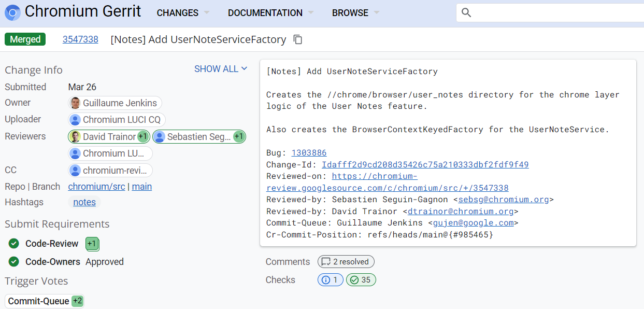Open change number 3547338 link
The width and height of the screenshot is (644, 309).
(80, 39)
